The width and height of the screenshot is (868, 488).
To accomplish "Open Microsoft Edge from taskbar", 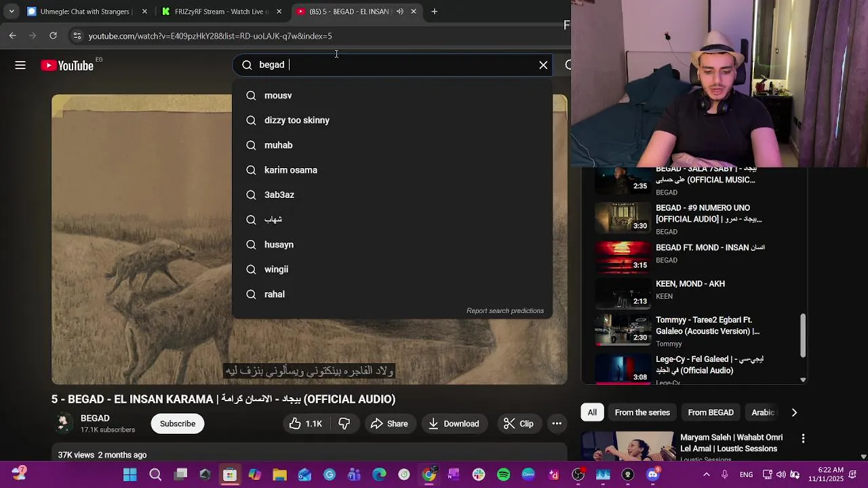I will click(379, 474).
